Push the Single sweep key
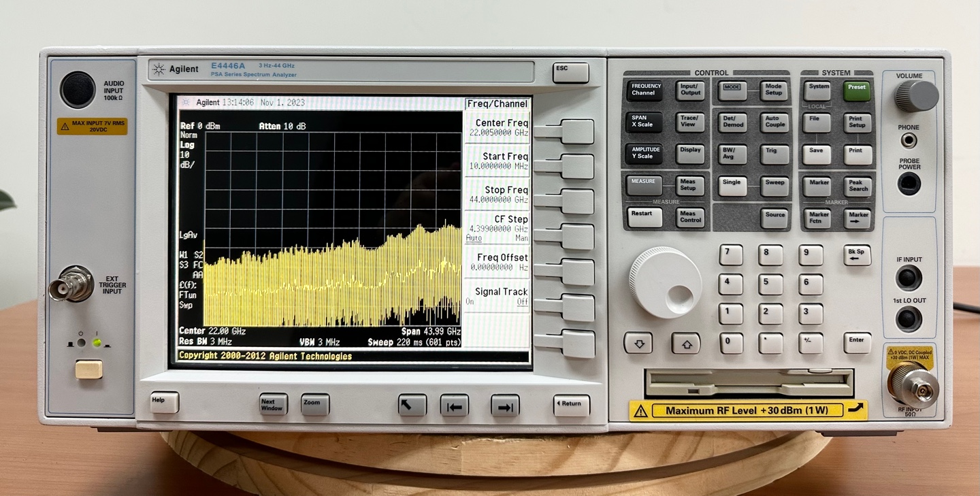The width and height of the screenshot is (980, 496). (732, 186)
